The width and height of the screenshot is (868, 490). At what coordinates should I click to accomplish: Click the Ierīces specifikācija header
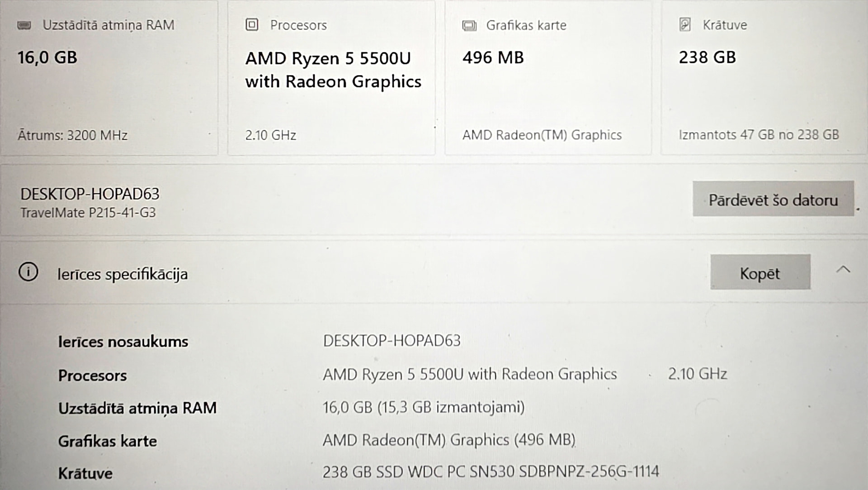pyautogui.click(x=122, y=274)
